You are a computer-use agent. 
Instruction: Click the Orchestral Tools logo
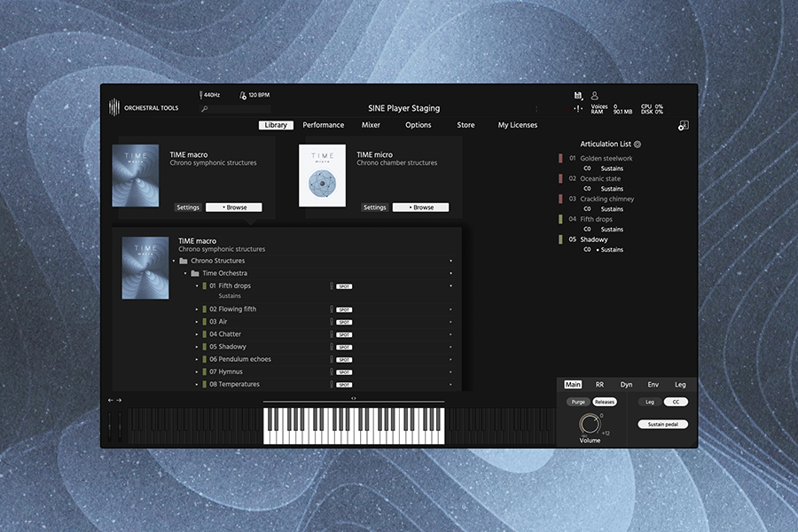114,107
